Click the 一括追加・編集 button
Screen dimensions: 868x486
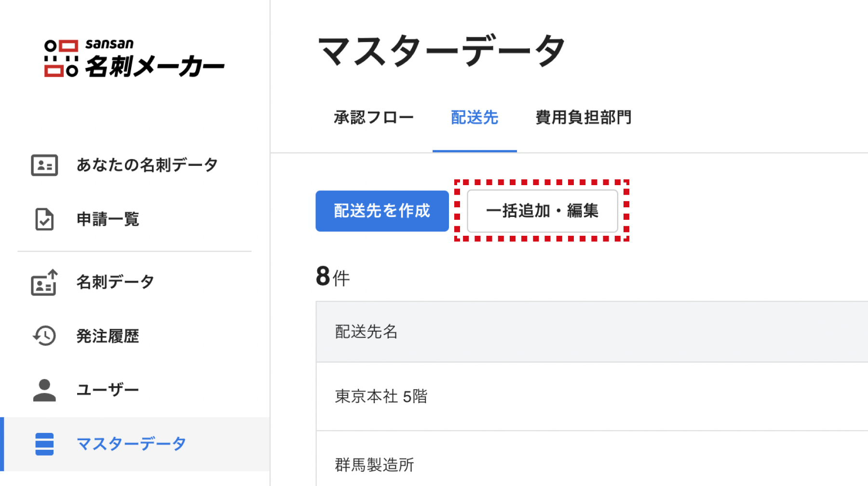pos(542,211)
